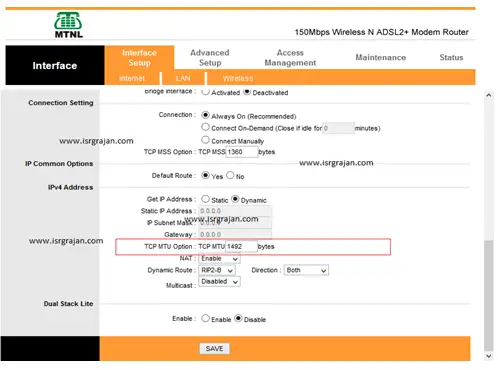
Task: Click the scrollbar up arrow
Action: click(488, 95)
